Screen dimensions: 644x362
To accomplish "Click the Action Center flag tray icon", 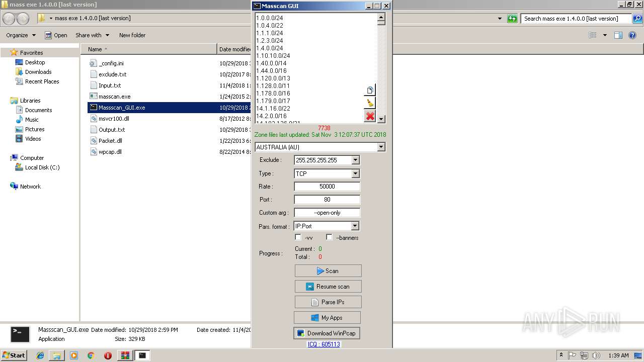I will (572, 355).
